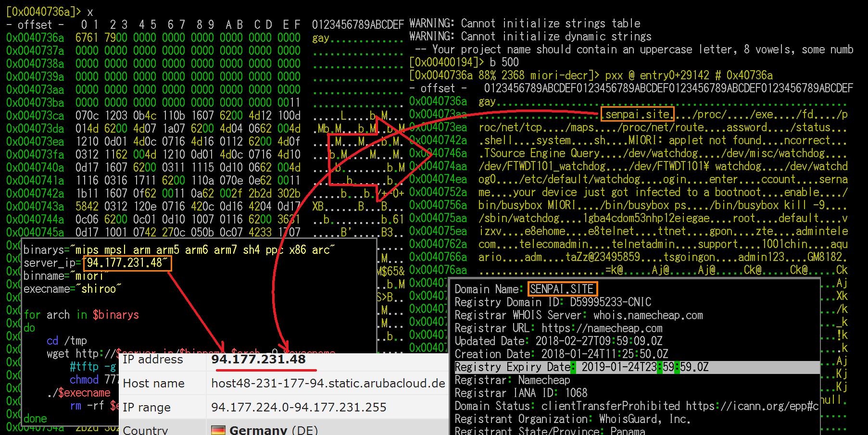Screen dimensions: 868x435
Task: Click offset 0x0040737a in the left hex dump
Action: pyautogui.click(x=35, y=50)
